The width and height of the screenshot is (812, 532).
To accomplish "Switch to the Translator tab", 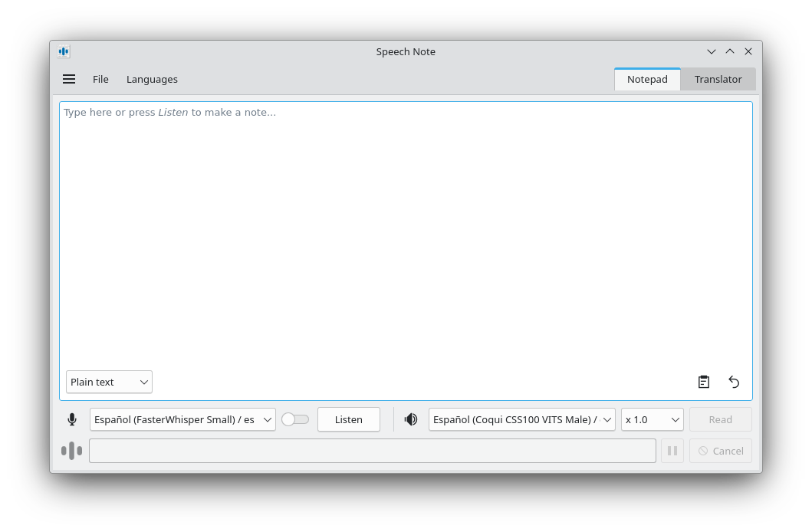I will [x=718, y=79].
